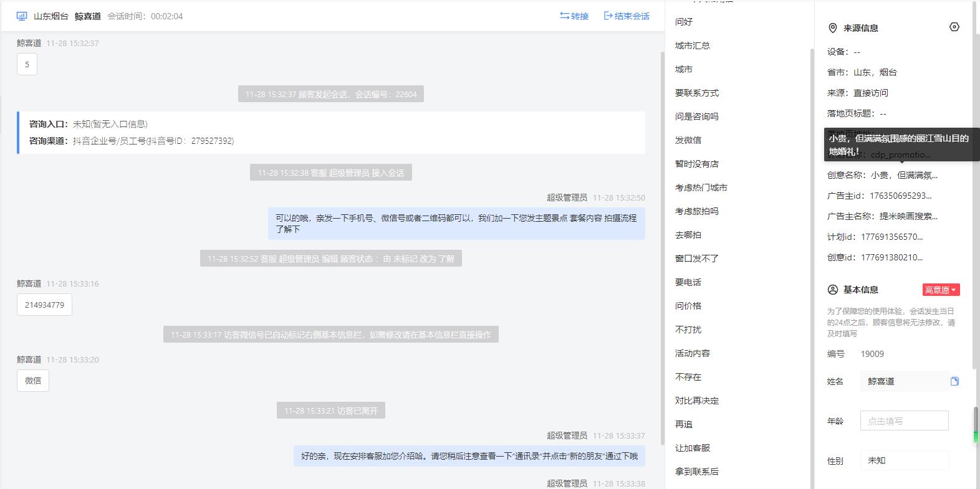
Task: Click the green scrollbar handle at far right
Action: pyautogui.click(x=976, y=436)
